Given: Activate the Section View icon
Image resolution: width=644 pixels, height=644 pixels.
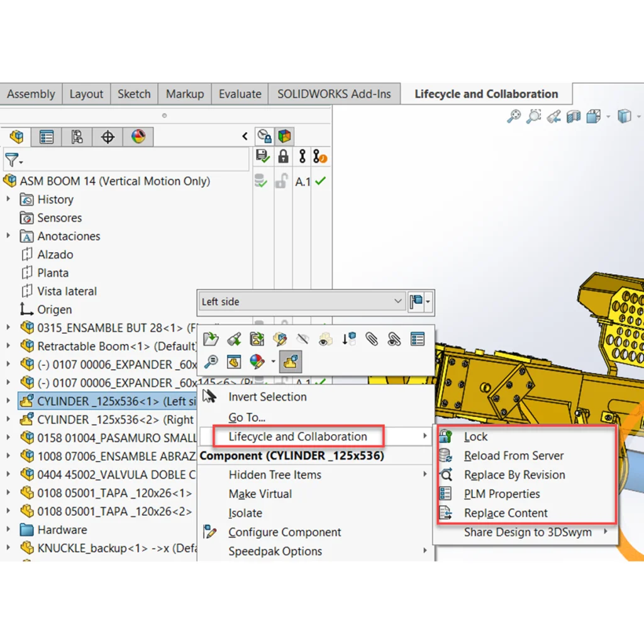Looking at the screenshot, I should click(573, 116).
